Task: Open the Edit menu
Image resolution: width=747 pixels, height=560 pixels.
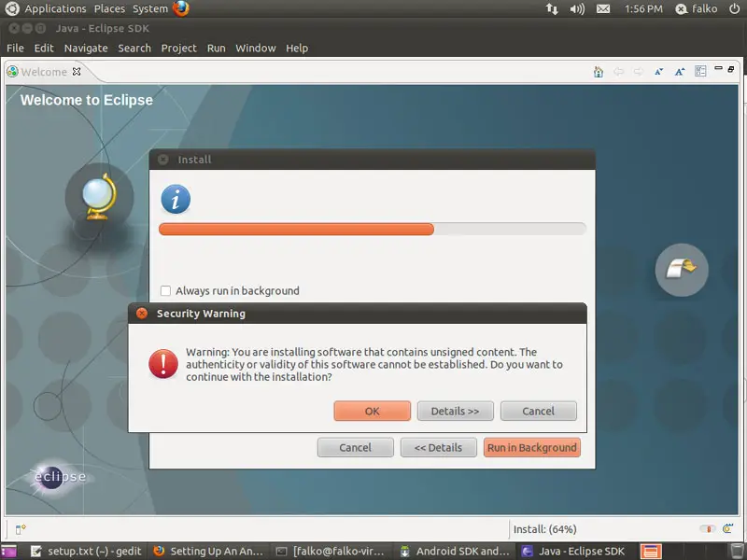Action: pos(44,49)
